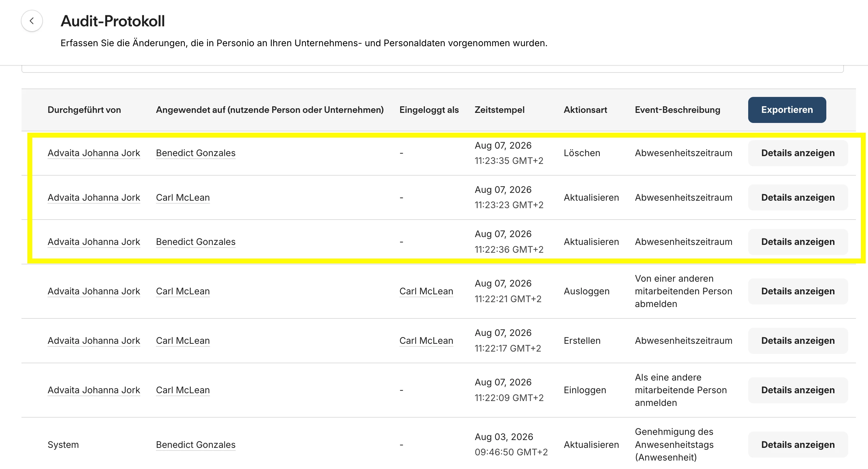Click the Löschen action type cell
Image resolution: width=868 pixels, height=469 pixels.
[x=582, y=153]
